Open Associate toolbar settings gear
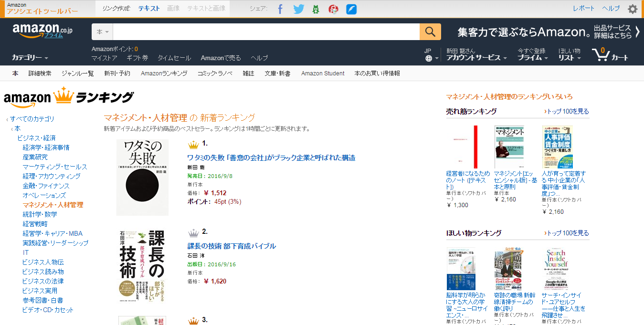This screenshot has height=325, width=644. click(x=633, y=9)
